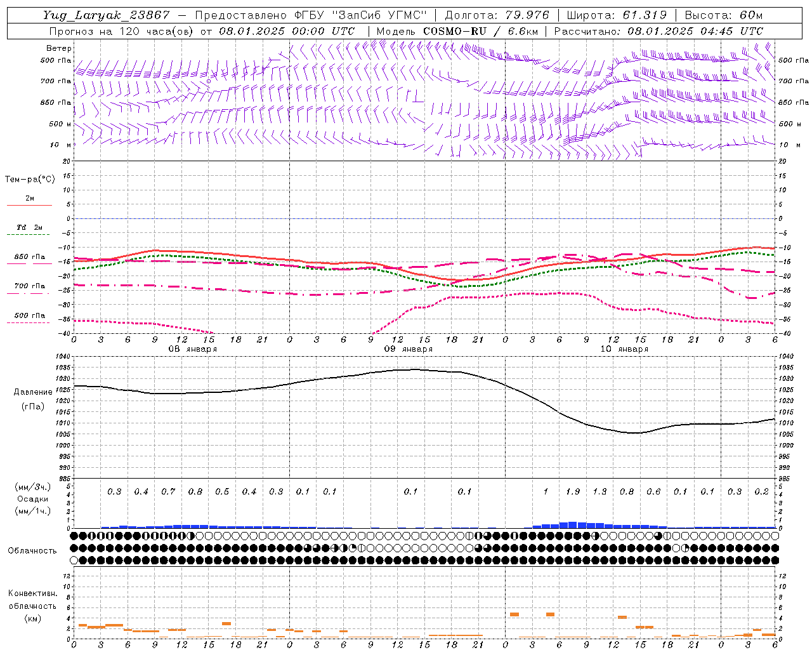The width and height of the screenshot is (812, 650).
Task: Select the 10 м wind level label on left
Action: coord(61,145)
